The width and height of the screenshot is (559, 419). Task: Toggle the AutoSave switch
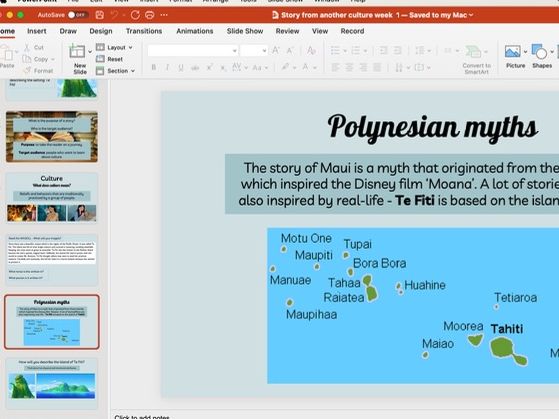tap(77, 15)
